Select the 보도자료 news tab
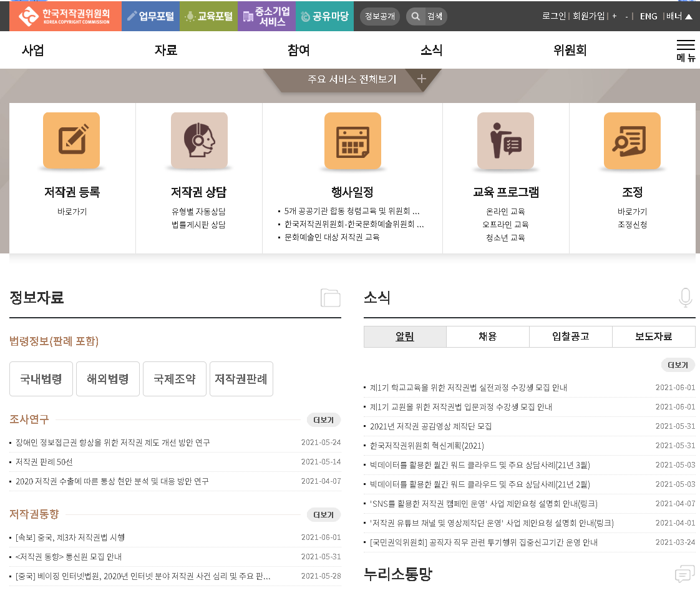 pos(654,336)
